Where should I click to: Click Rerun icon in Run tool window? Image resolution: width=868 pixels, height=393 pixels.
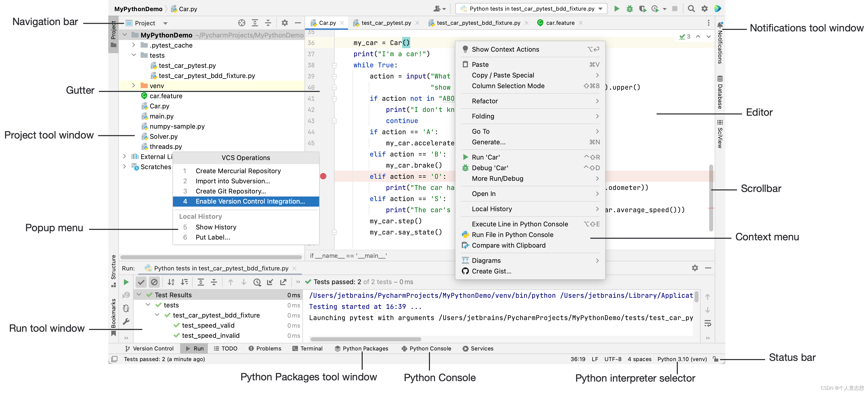pyautogui.click(x=126, y=282)
